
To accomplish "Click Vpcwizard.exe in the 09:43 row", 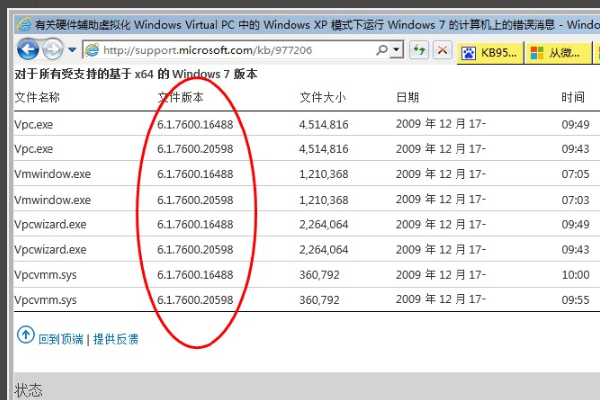I will [x=50, y=250].
